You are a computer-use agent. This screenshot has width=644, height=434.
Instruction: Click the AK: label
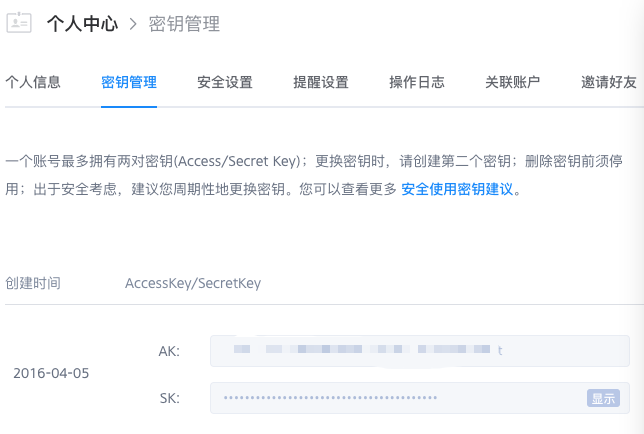click(x=169, y=351)
